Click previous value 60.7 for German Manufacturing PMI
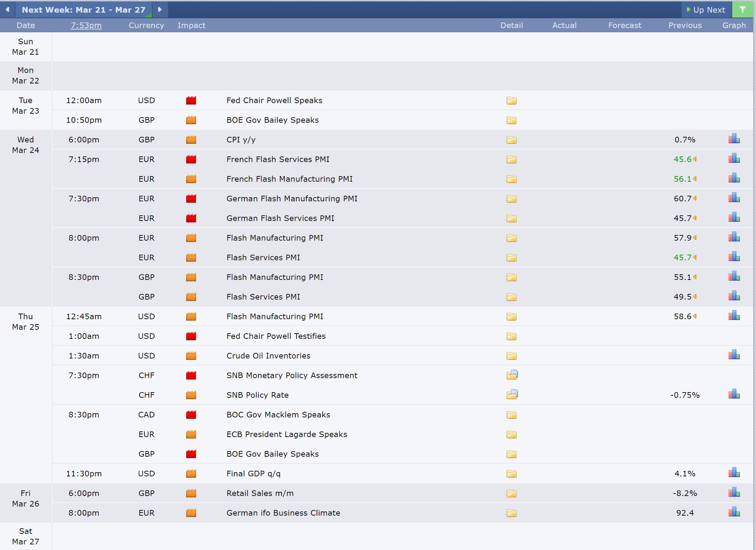The image size is (756, 550). pos(682,199)
